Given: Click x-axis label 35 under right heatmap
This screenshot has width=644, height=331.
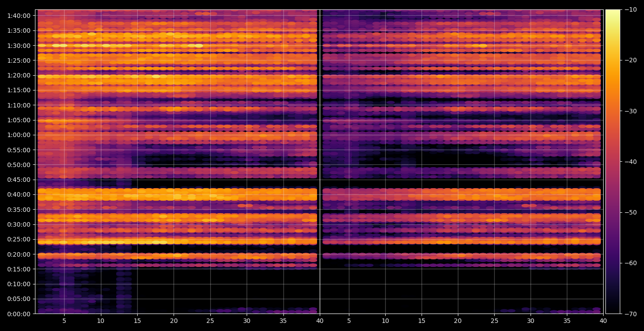Looking at the screenshot, I should [x=567, y=321].
